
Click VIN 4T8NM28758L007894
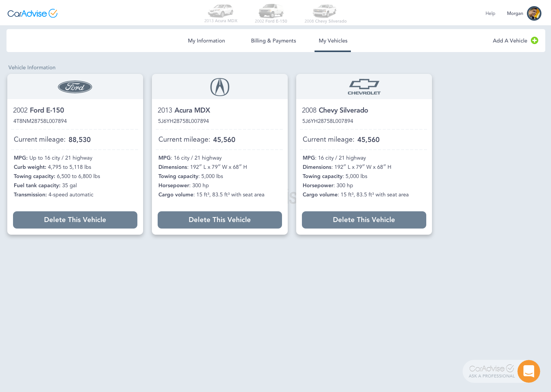[x=40, y=121]
